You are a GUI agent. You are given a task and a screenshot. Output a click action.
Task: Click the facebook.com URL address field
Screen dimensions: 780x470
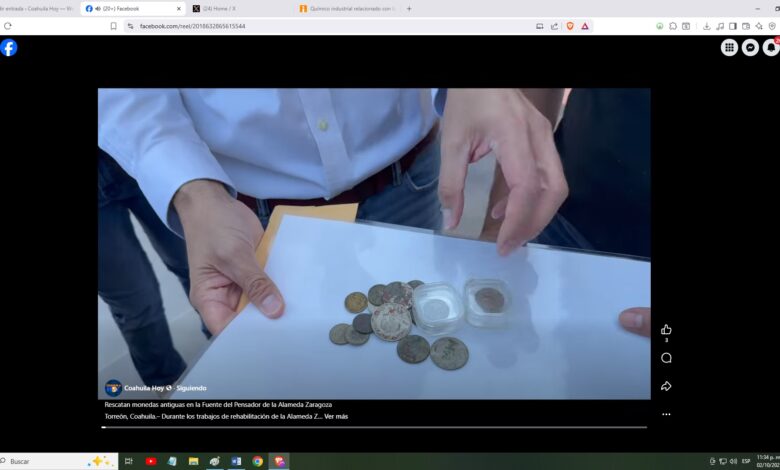(x=300, y=26)
